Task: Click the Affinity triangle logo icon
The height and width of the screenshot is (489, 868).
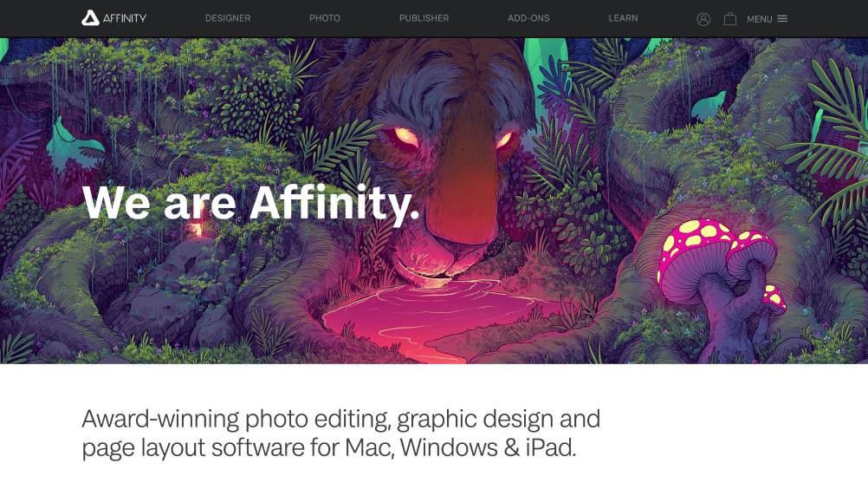Action: 90,18
